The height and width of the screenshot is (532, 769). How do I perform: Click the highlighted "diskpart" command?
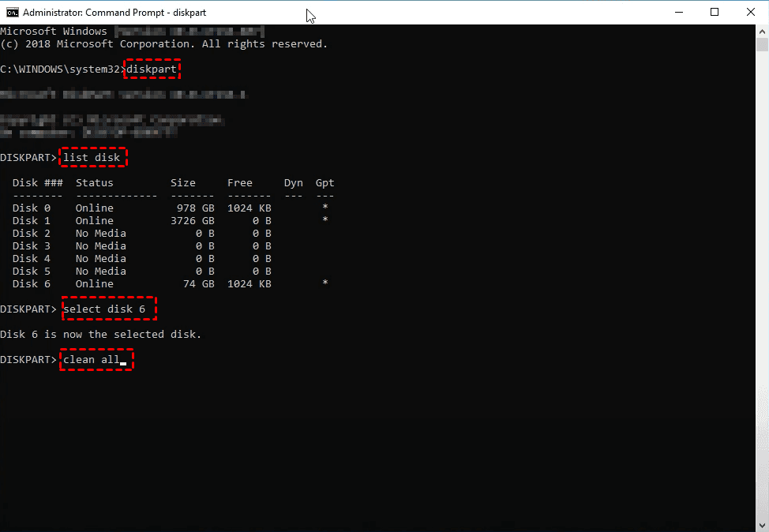[x=152, y=69]
